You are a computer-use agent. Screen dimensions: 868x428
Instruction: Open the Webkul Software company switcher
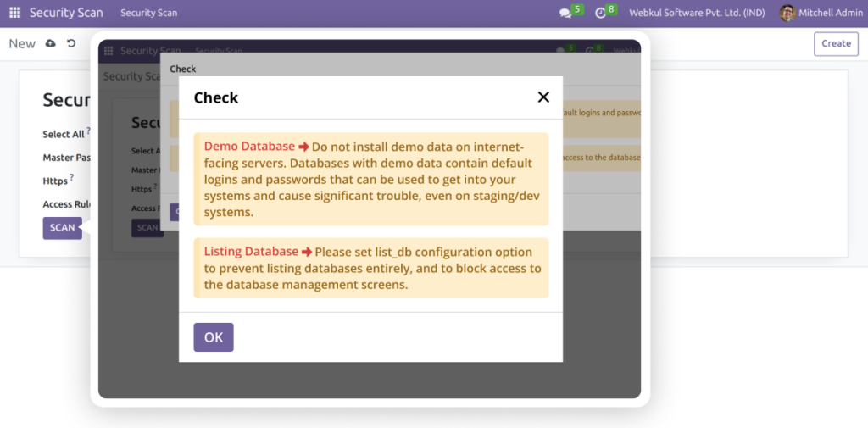pyautogui.click(x=697, y=13)
